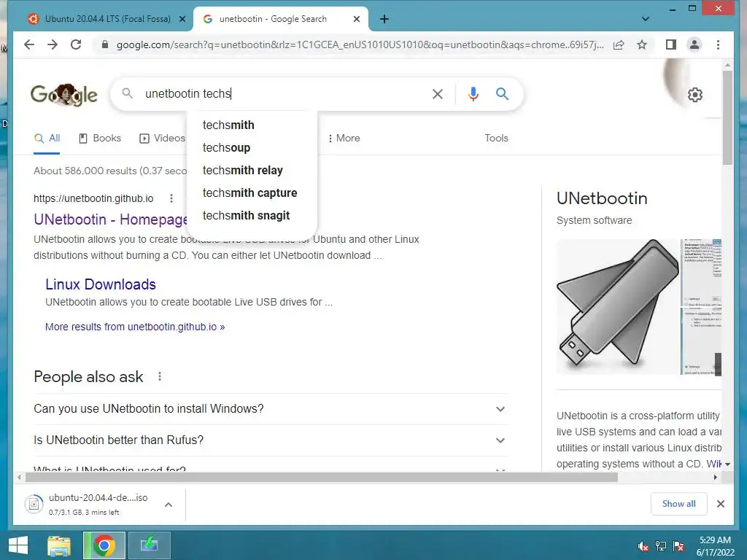The image size is (747, 560).
Task: Open the Action Center flag icon
Action: pos(678,546)
